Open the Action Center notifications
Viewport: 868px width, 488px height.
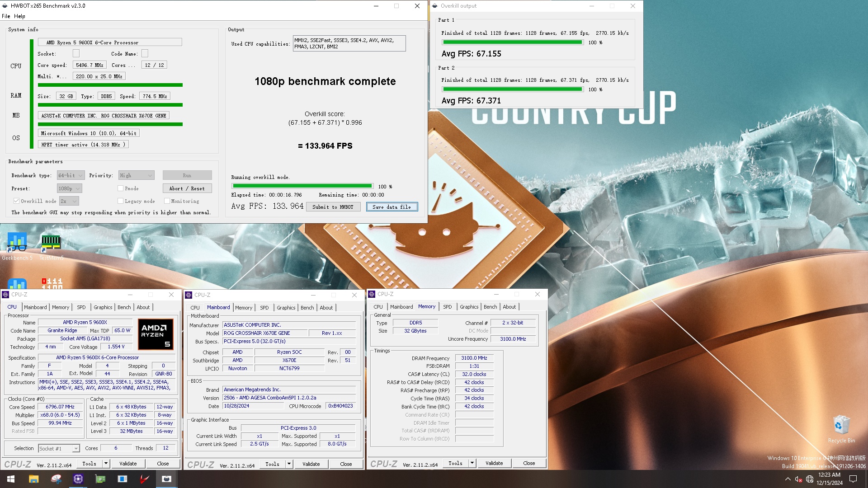(x=853, y=479)
